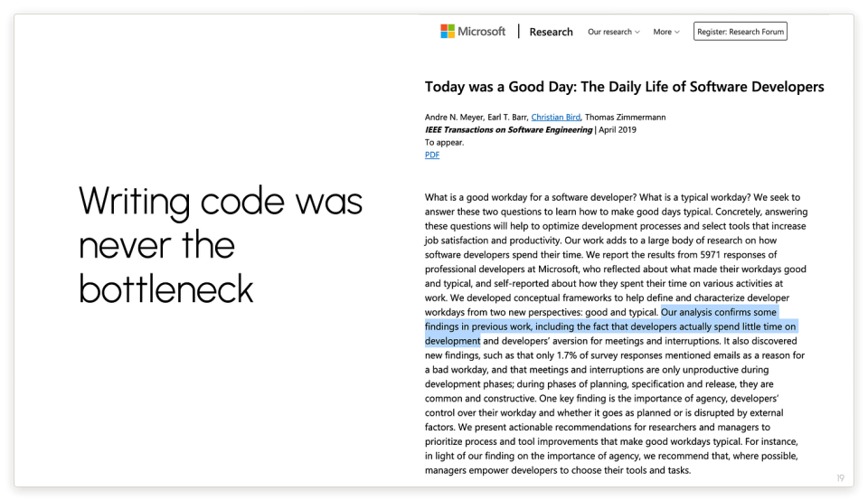Click the Microsoft wordmark text
Viewport: 868px width, 501px height.
481,32
